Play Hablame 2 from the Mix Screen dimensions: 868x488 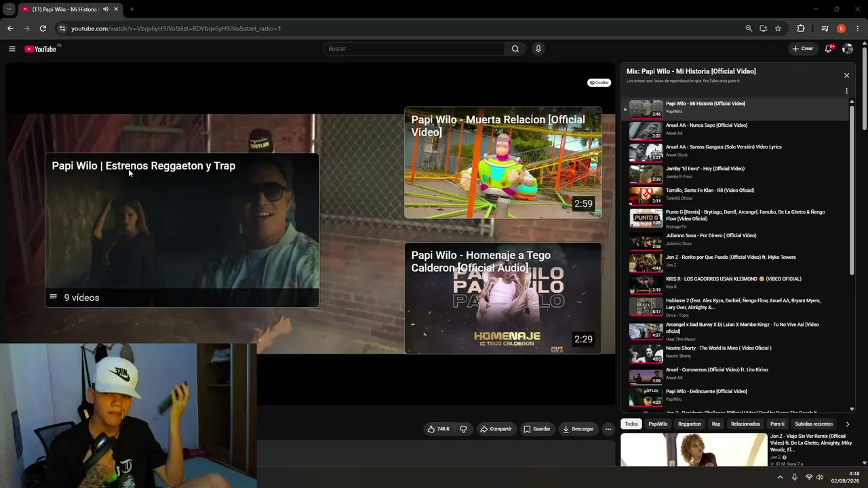(736, 306)
